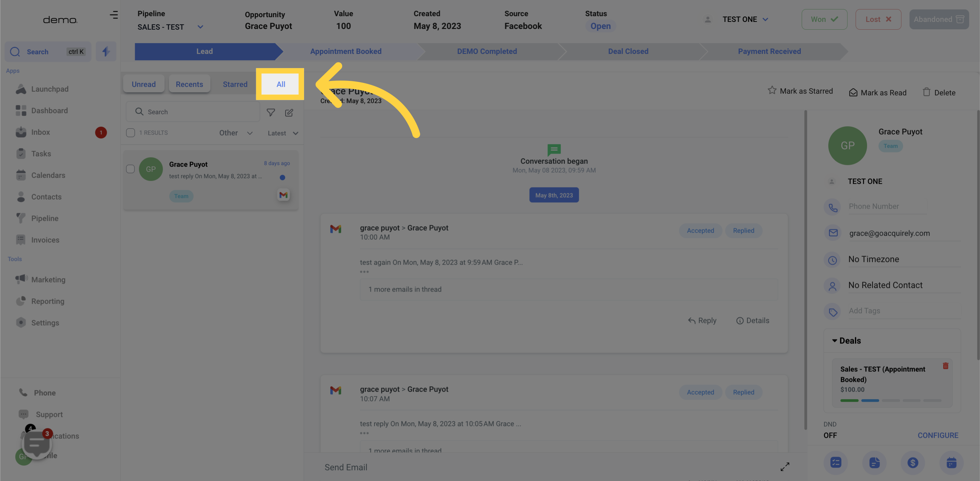
Task: Mark opportunity as Won
Action: coord(824,20)
